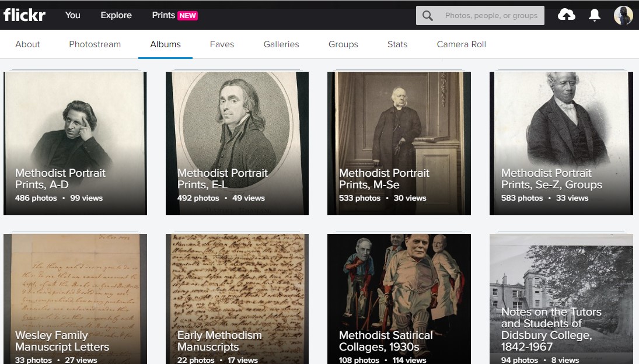The height and width of the screenshot is (364, 639).
Task: View the Stats page
Action: coord(397,44)
